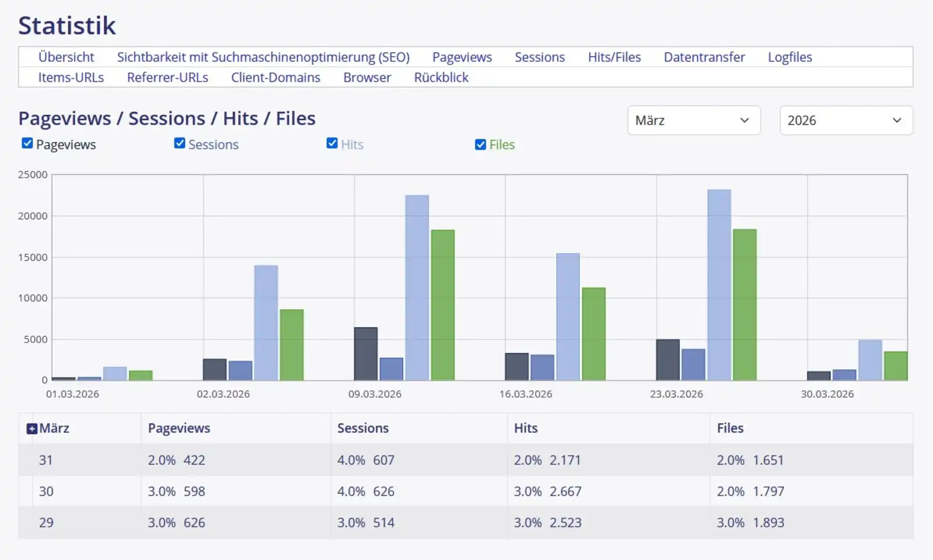Open the SEO Sichtbarkeit tab

tap(263, 57)
